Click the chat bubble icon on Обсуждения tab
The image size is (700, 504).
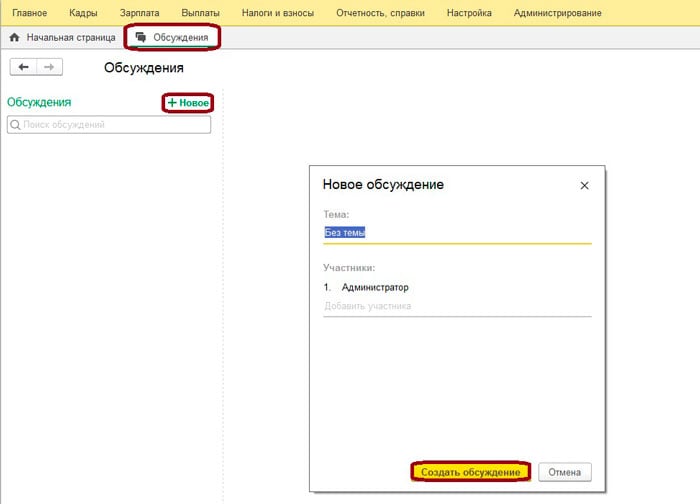tap(140, 37)
